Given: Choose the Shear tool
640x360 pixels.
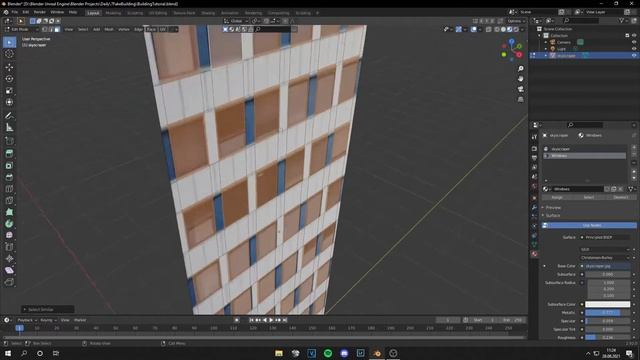Looking at the screenshot, I should tap(9, 270).
